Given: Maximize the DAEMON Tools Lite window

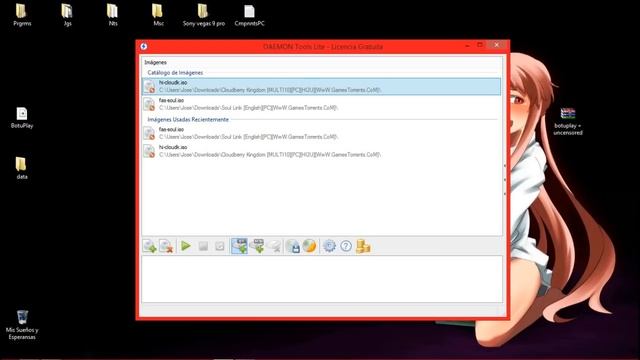Looking at the screenshot, I should [480, 45].
